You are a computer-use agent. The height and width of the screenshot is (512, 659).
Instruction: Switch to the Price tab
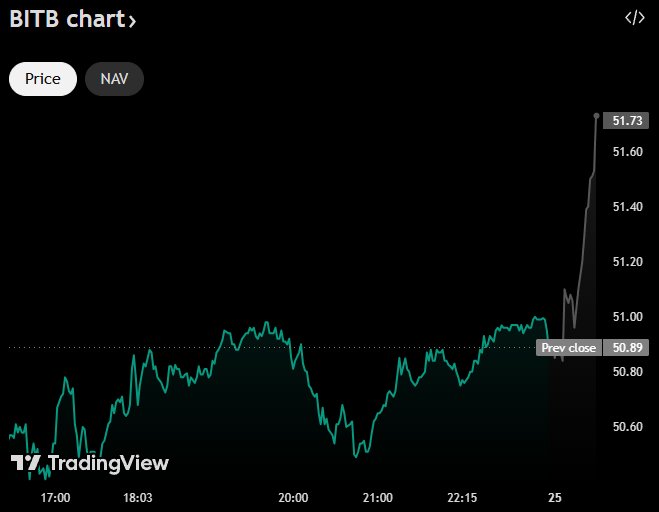coord(43,79)
